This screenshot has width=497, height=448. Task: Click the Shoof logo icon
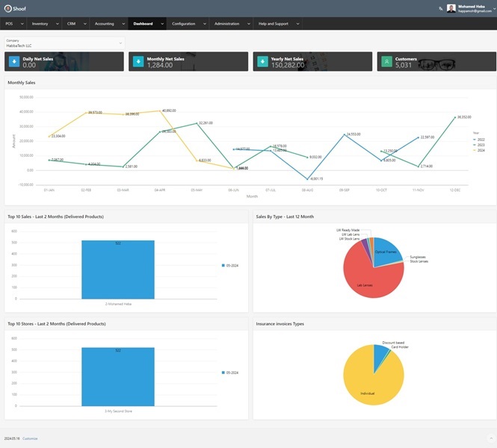pyautogui.click(x=8, y=8)
